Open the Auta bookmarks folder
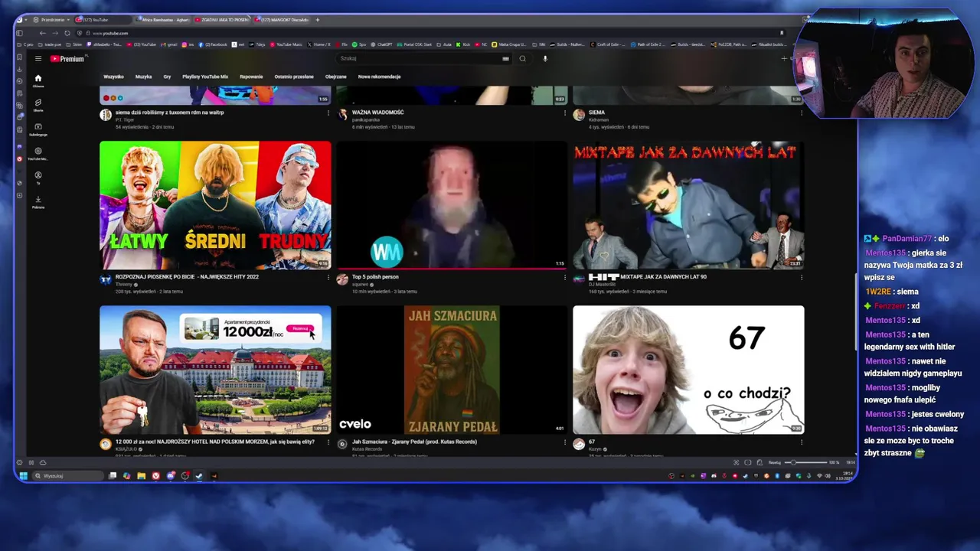Image resolution: width=980 pixels, height=551 pixels. [x=445, y=44]
